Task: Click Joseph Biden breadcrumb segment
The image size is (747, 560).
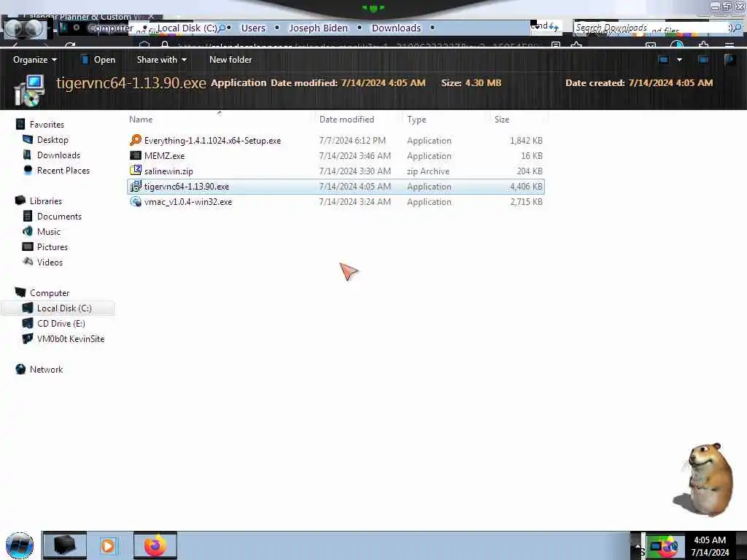Action: [x=318, y=28]
